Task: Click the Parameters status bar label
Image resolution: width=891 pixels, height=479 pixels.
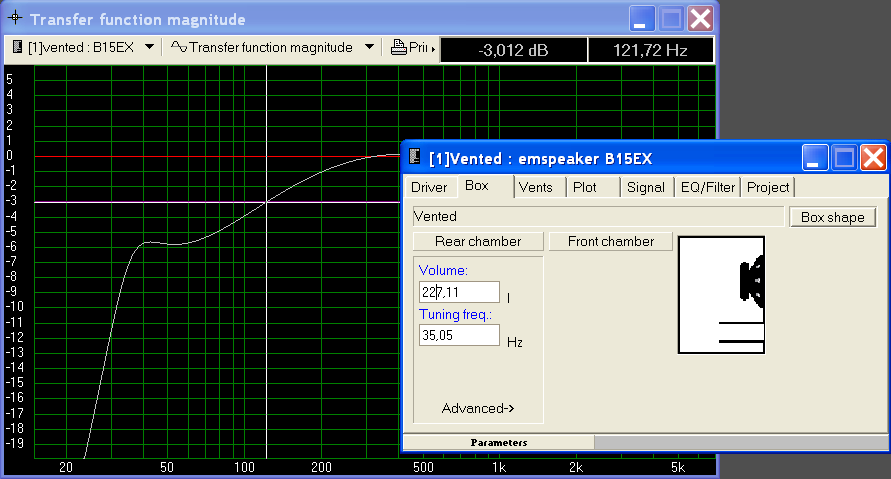Action: 499,442
